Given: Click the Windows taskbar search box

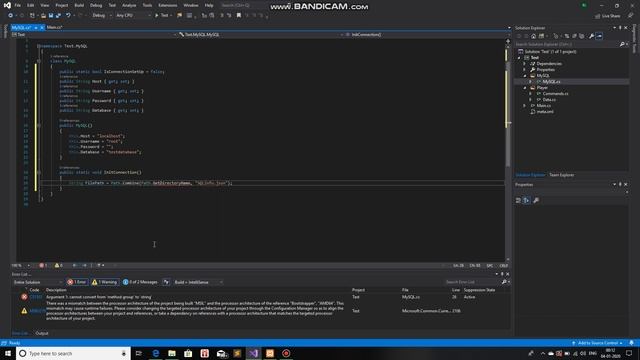Looking at the screenshot, I should (x=73, y=353).
